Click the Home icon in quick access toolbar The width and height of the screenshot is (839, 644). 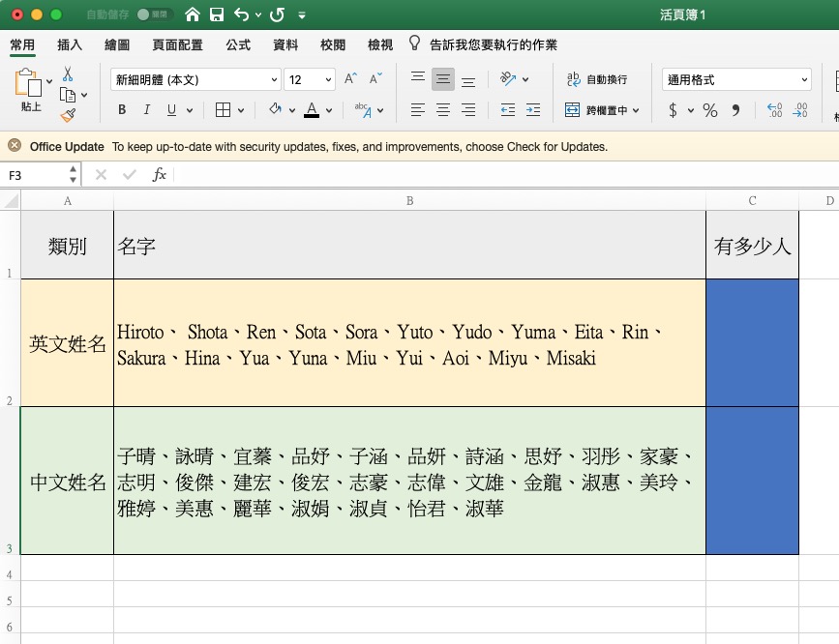coord(193,15)
